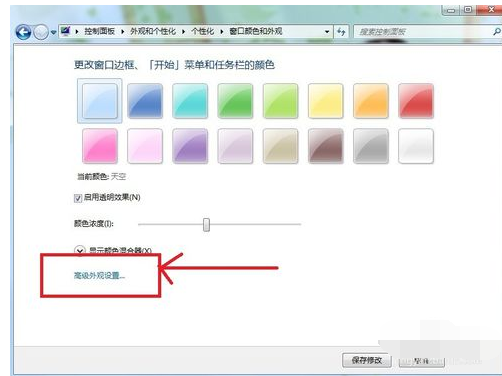Toggle the 启用透明效果 checkbox
The height and width of the screenshot is (376, 502).
78,198
